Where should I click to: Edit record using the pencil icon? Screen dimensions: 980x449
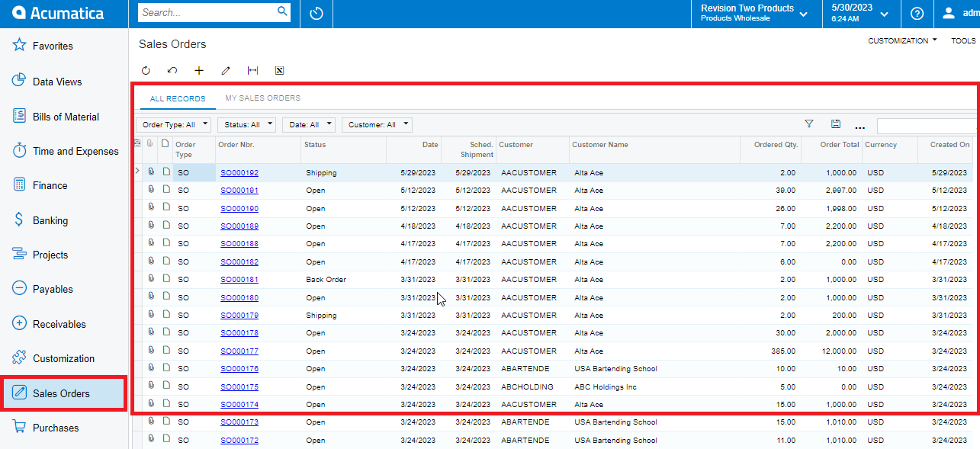(225, 70)
